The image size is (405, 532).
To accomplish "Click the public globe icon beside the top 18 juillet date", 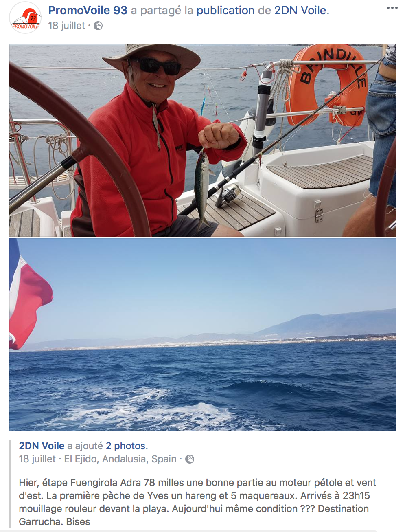I will point(98,26).
